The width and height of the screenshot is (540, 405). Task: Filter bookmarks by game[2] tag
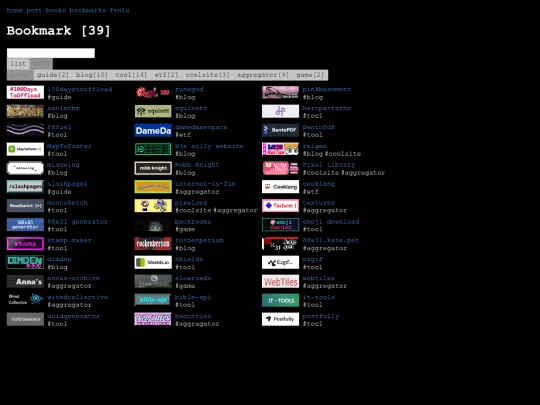pos(310,75)
